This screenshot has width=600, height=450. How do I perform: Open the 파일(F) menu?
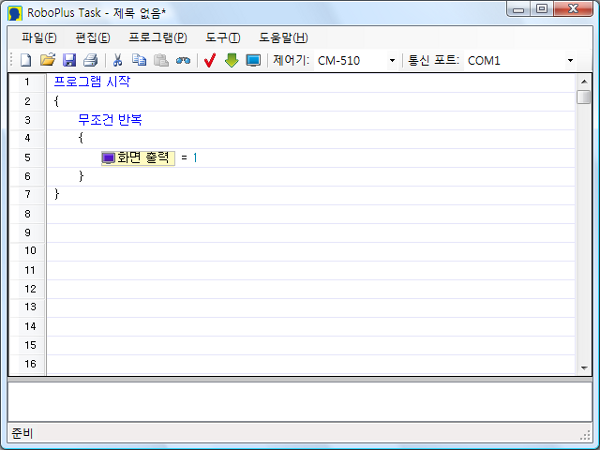coord(39,37)
